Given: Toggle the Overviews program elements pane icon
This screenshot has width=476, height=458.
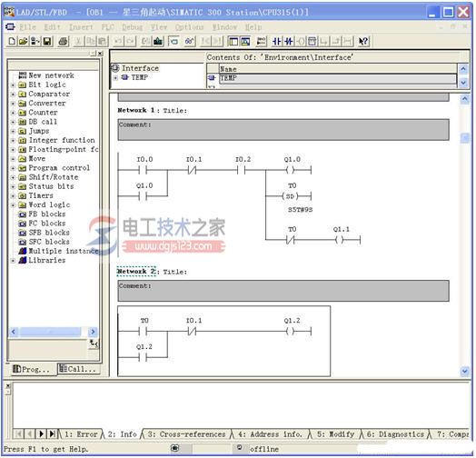Looking at the screenshot, I should click(233, 41).
